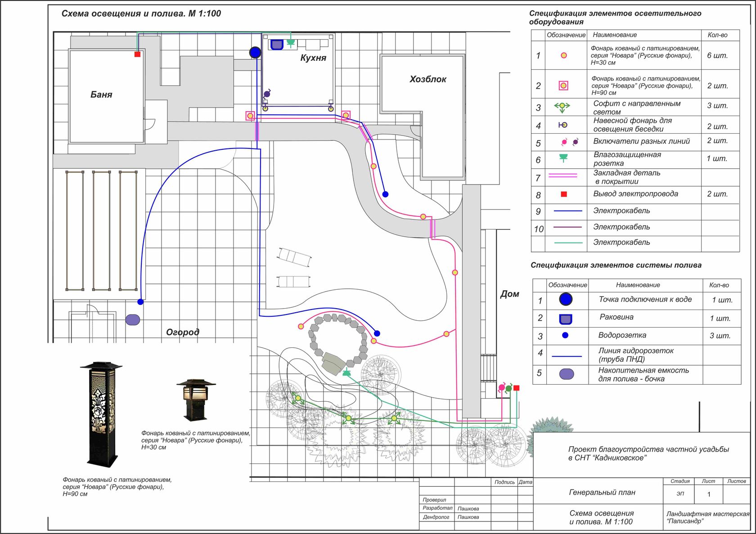Click the large blue circle beside Точка подключения к воде
Screen dimensions: 756x534
(x=566, y=299)
